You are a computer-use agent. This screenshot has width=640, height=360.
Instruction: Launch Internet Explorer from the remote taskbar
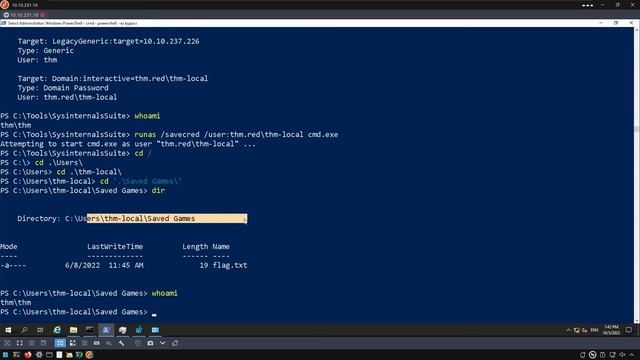pos(57,330)
